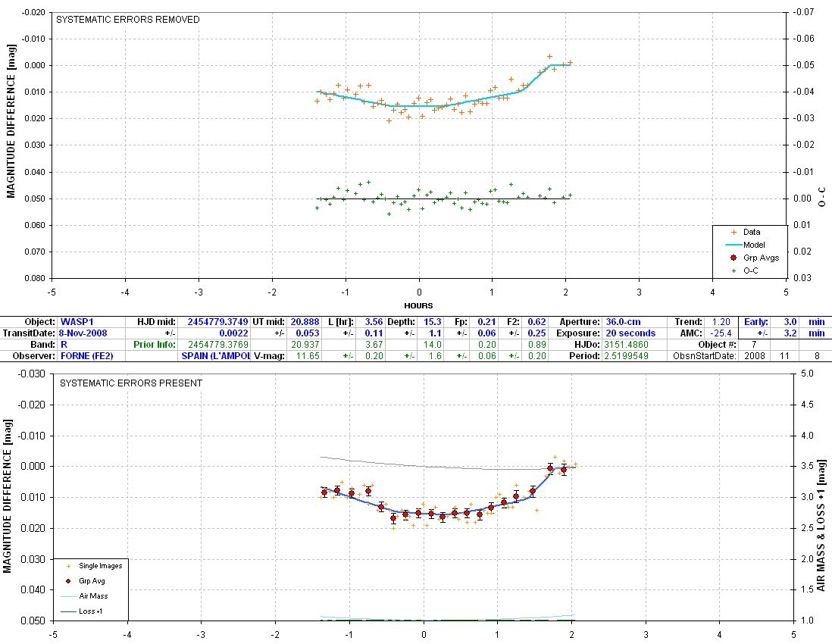Select Trend value 1.20
This screenshot has width=832, height=644.
(721, 322)
